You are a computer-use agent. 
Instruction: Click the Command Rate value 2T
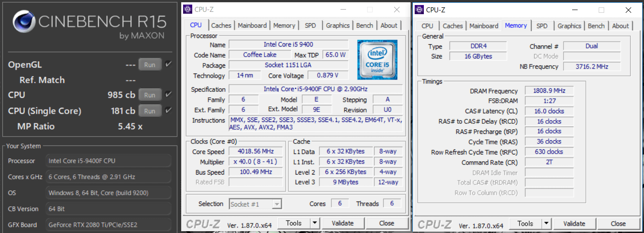point(549,162)
